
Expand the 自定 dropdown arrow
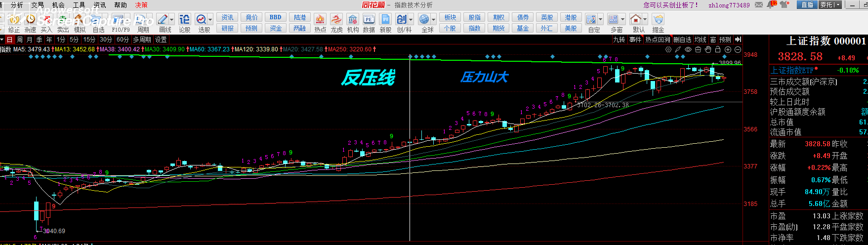tap(601, 19)
